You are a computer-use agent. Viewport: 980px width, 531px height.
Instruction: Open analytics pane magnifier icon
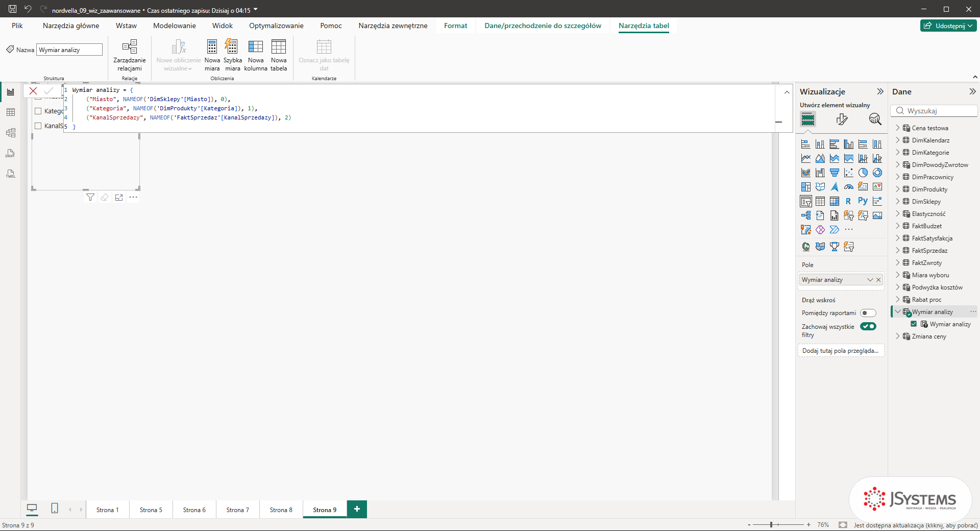[x=875, y=119]
